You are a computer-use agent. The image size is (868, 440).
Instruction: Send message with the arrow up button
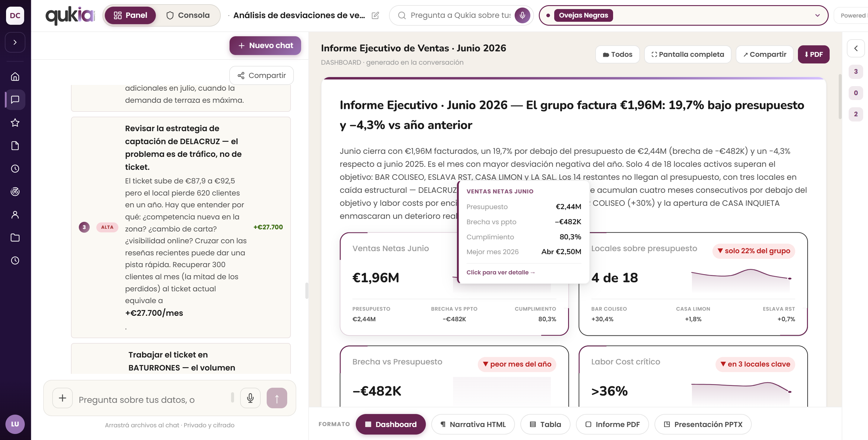(x=277, y=398)
